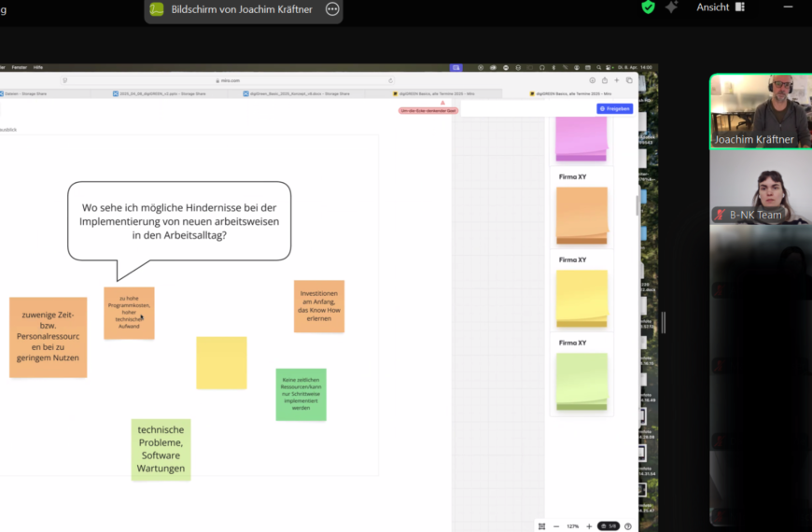Screen dimensions: 812x532
Task: Click the date and time in menu bar
Action: pos(635,67)
